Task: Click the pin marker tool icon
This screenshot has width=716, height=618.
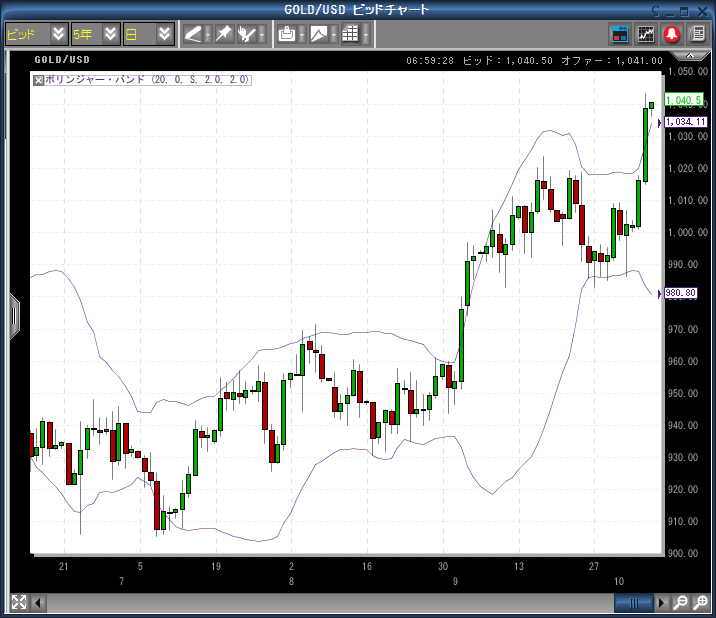Action: [x=224, y=34]
